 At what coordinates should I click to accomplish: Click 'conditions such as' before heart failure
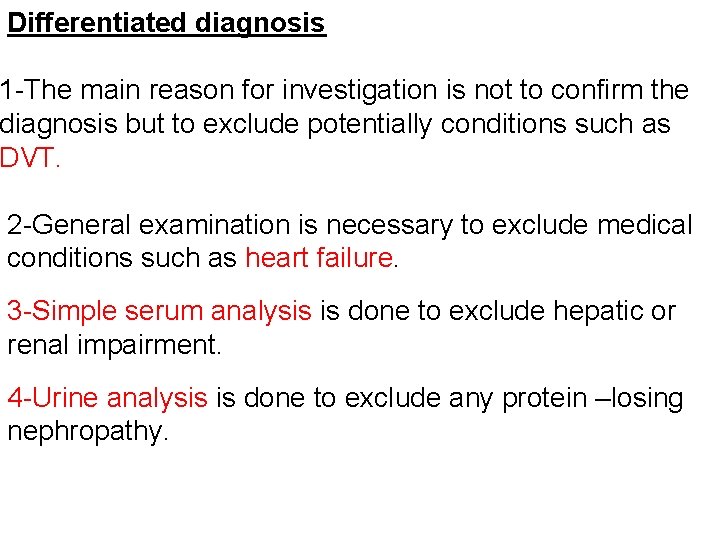point(122,258)
